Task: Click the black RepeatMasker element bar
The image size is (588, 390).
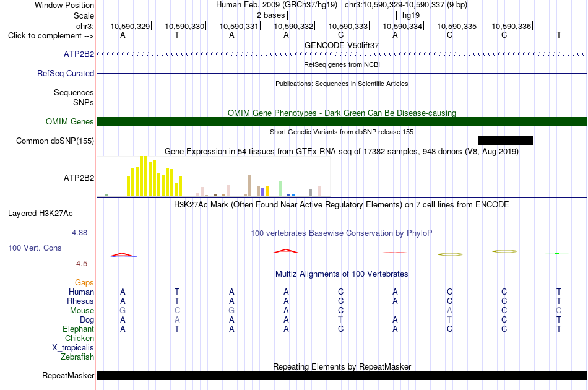Action: point(342,375)
